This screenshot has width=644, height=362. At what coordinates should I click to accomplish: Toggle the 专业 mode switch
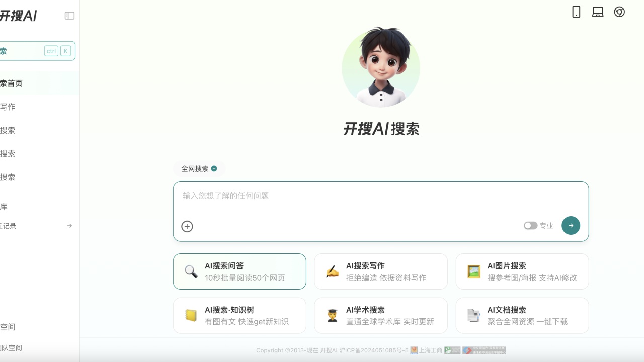pyautogui.click(x=530, y=226)
